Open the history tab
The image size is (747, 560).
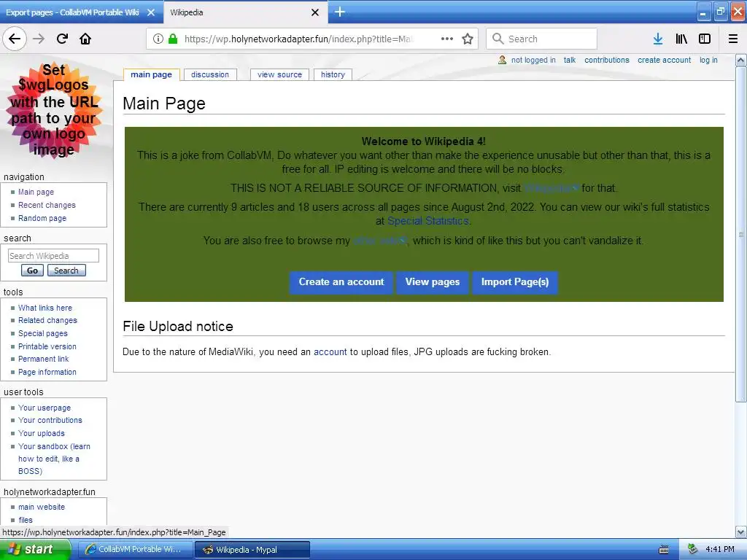(333, 74)
